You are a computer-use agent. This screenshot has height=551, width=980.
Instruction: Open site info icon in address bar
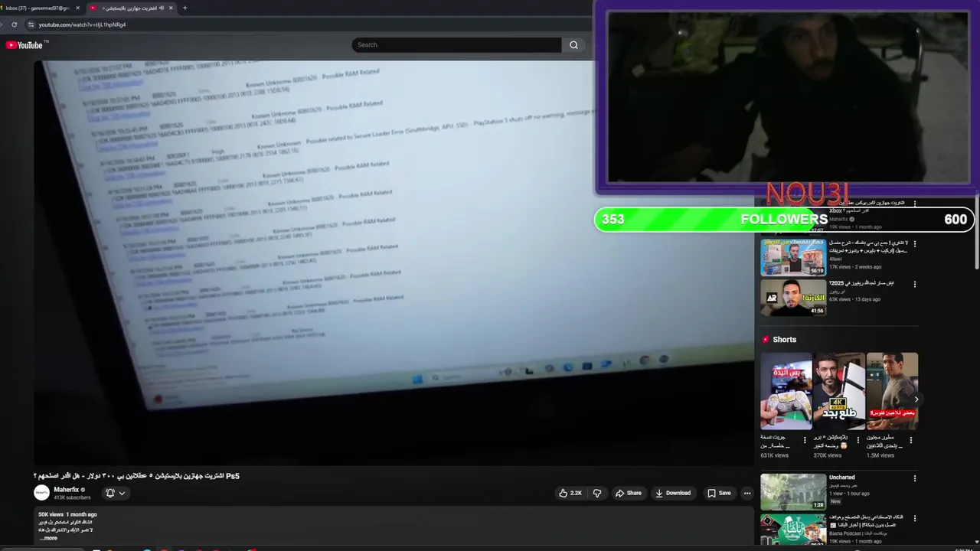31,24
